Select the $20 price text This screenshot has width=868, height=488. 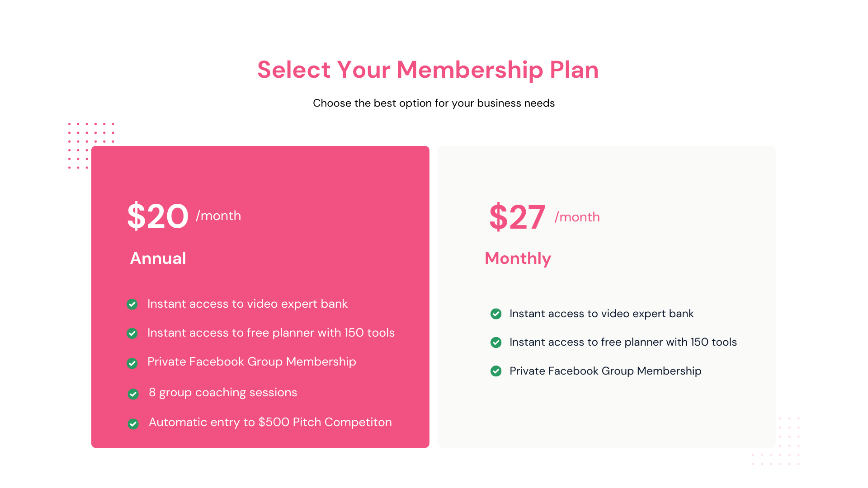[158, 216]
